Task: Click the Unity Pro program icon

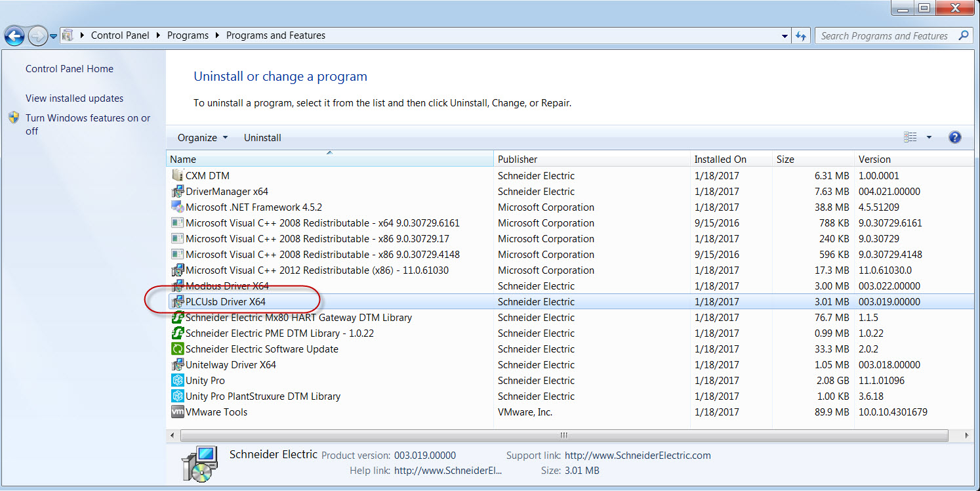Action: [177, 380]
